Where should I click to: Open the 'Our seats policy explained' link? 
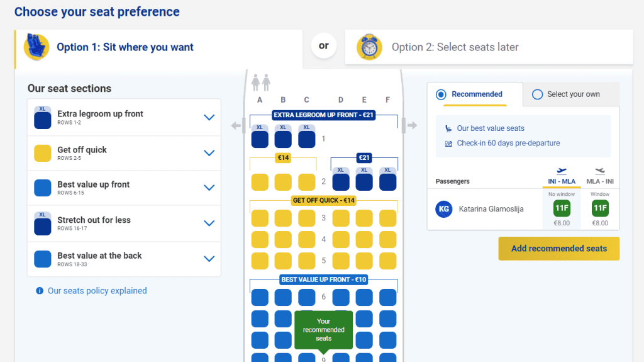(x=97, y=291)
